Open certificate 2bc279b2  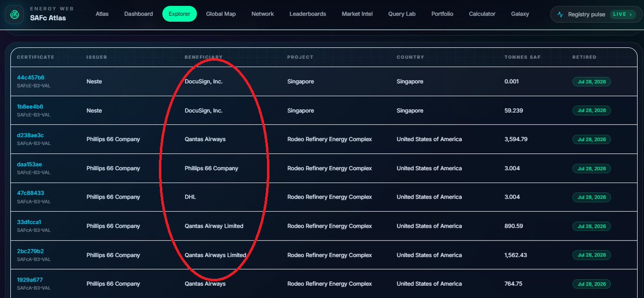tap(31, 251)
